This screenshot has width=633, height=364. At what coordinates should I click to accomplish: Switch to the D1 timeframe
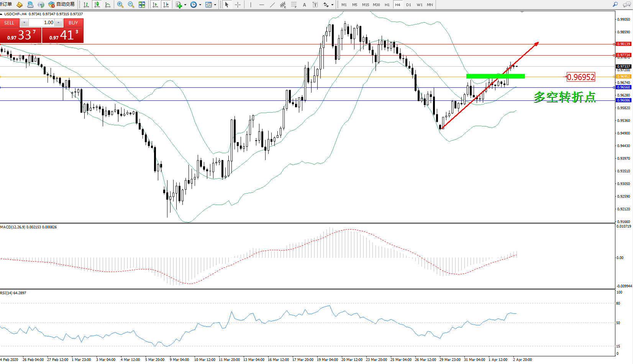pos(408,5)
